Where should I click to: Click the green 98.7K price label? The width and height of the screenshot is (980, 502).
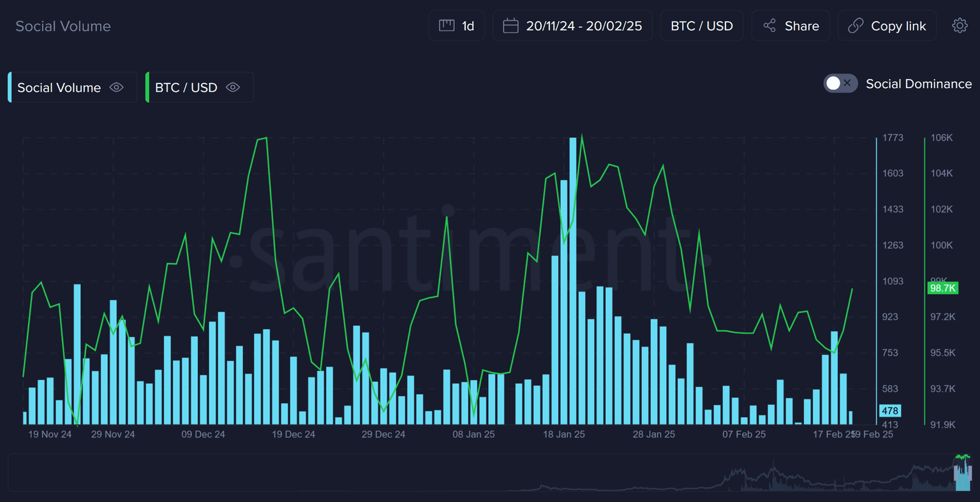[x=942, y=288]
